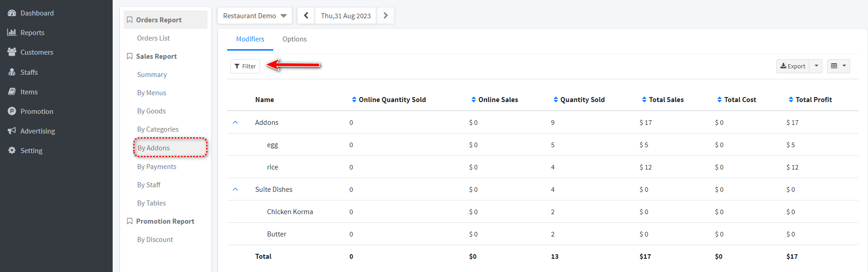Click the Orders Report section header

pyautogui.click(x=165, y=20)
